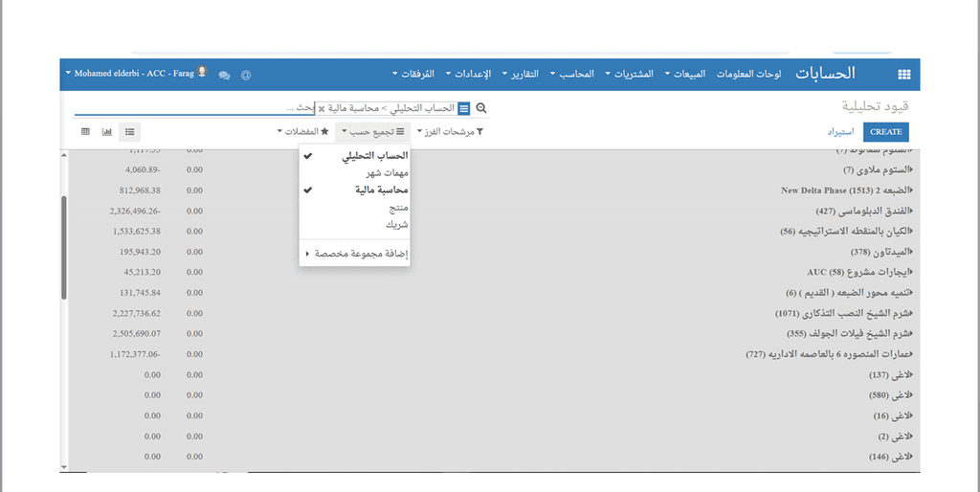This screenshot has width=980, height=492.
Task: Click the user avatar icon
Action: pyautogui.click(x=202, y=72)
